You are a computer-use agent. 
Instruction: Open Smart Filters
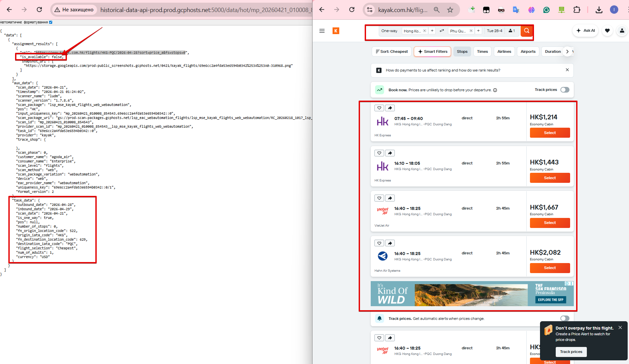point(433,51)
